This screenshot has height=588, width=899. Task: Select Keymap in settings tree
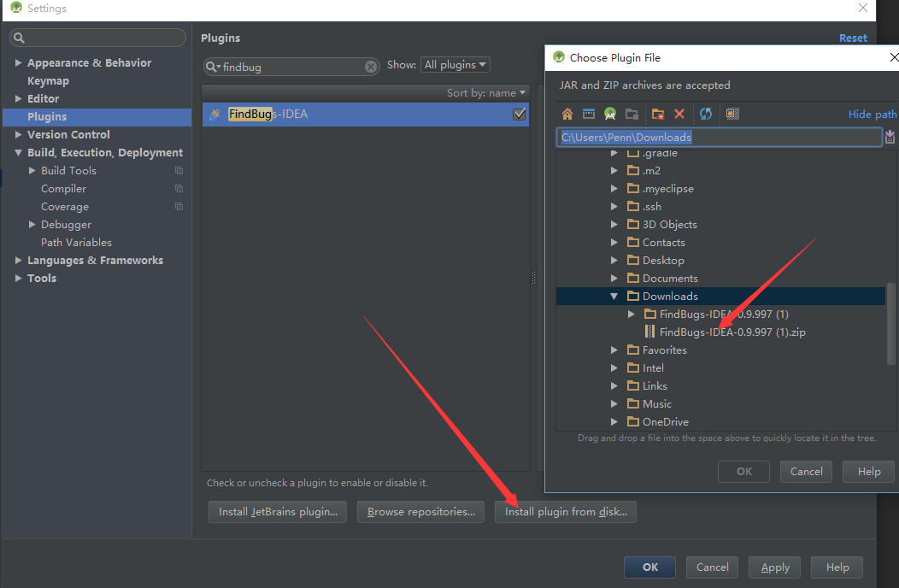(x=48, y=81)
